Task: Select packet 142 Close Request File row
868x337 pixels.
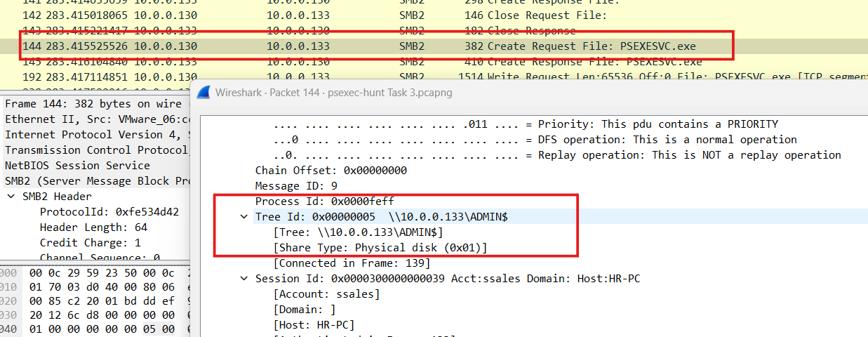Action: click(434, 15)
